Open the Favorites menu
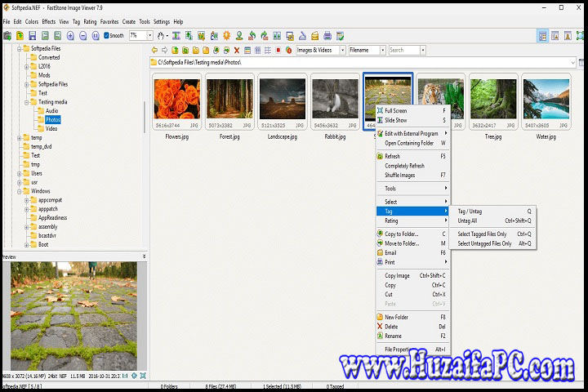Screen dimensions: 588x392 click(109, 22)
